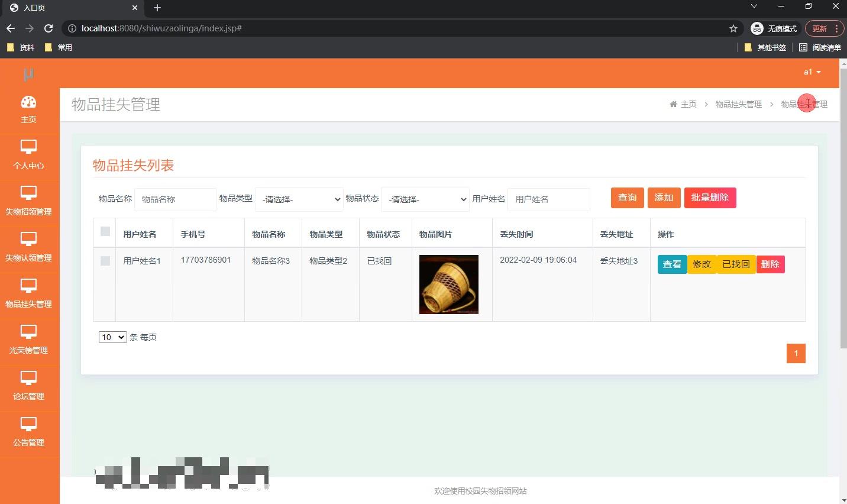Open the 阅读清单 reading list
The height and width of the screenshot is (504, 847).
[x=820, y=47]
